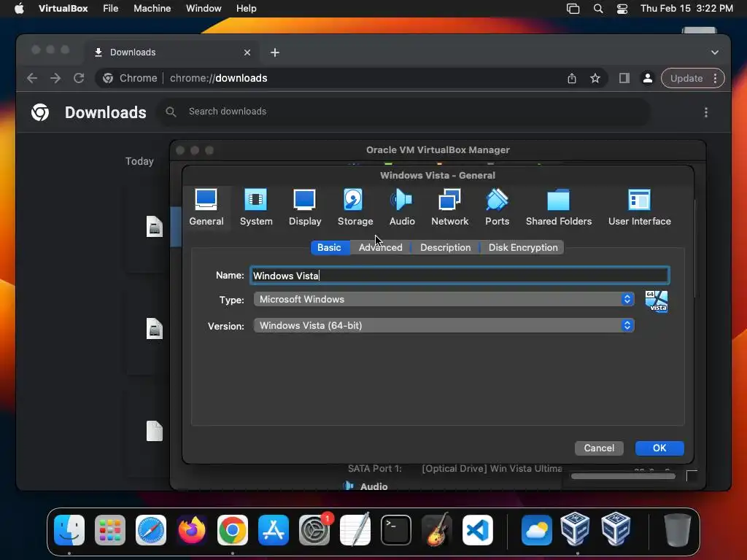
Task: Open the VirtualBox menu in the menu bar
Action: 63,9
